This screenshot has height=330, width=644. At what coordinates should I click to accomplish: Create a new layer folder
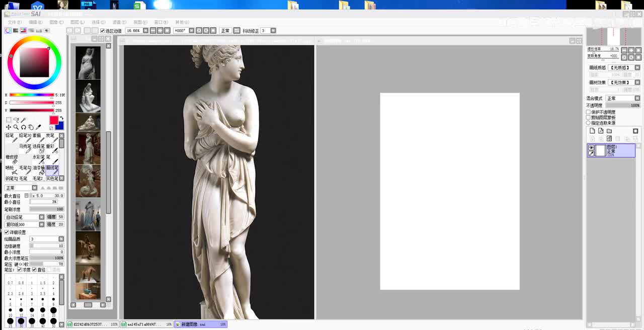(609, 131)
